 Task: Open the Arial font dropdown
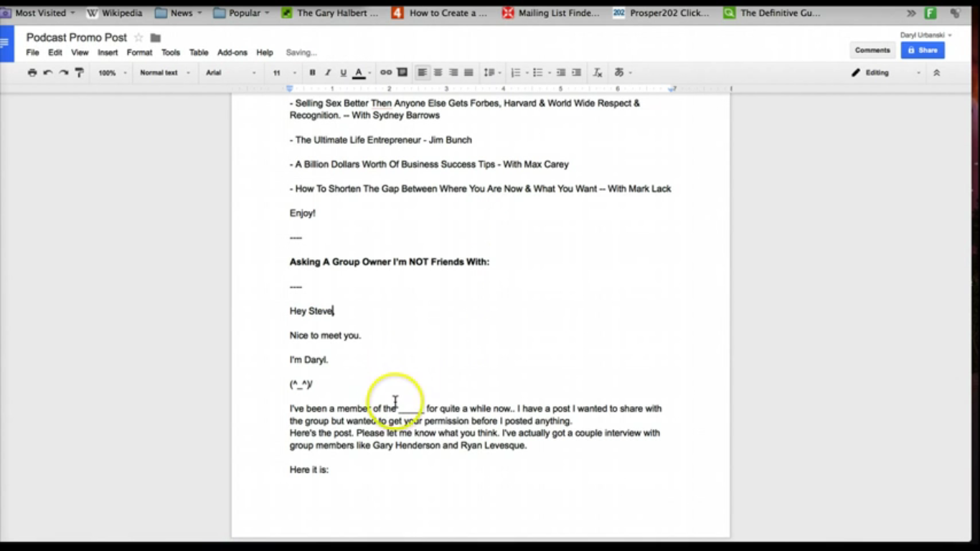pyautogui.click(x=230, y=72)
